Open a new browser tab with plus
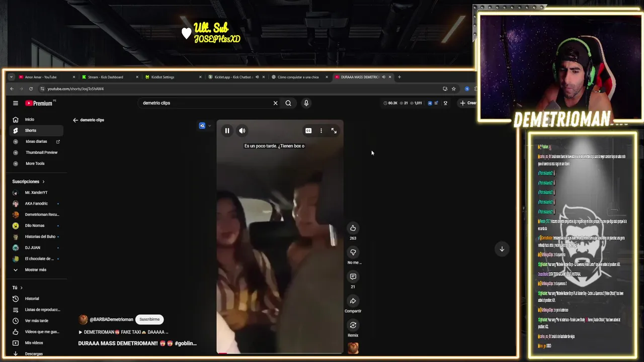 pyautogui.click(x=399, y=77)
